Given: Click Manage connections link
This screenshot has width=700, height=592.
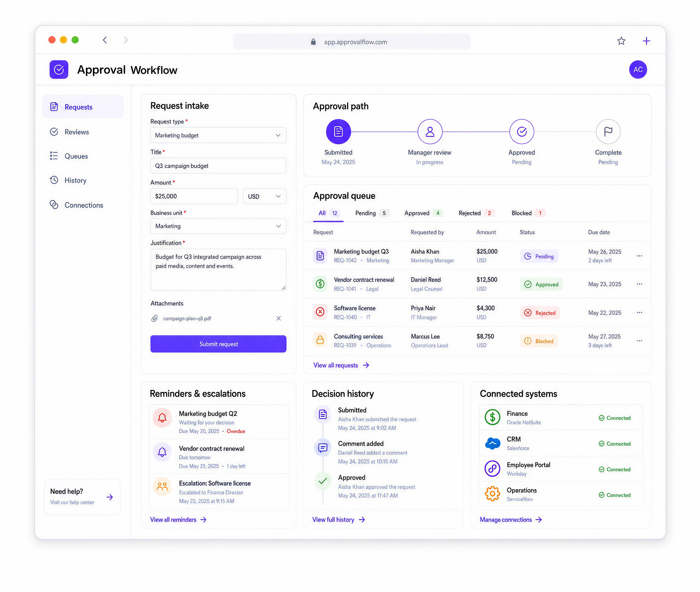Looking at the screenshot, I should tap(511, 520).
